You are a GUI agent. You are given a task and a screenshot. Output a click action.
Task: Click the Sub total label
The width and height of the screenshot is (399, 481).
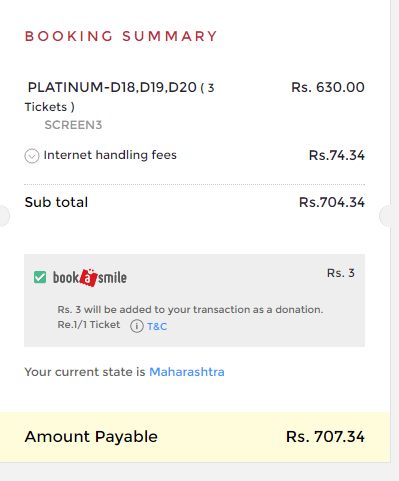coord(56,202)
